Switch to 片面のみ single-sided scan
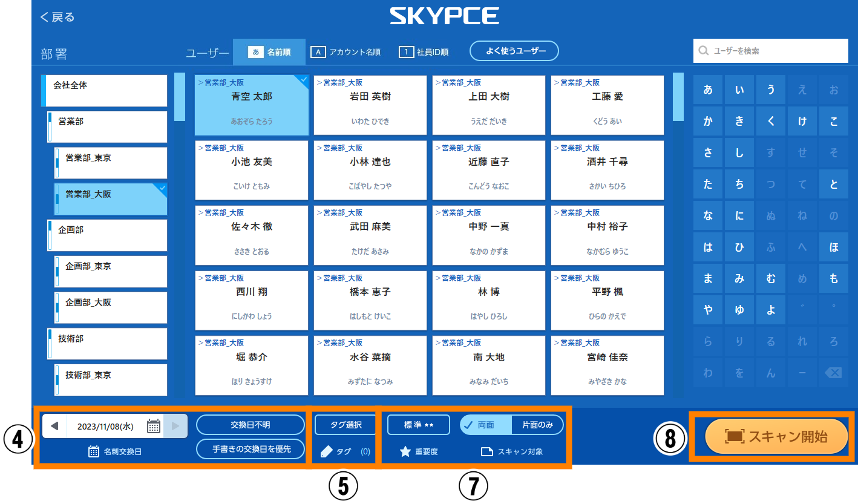 (x=537, y=425)
